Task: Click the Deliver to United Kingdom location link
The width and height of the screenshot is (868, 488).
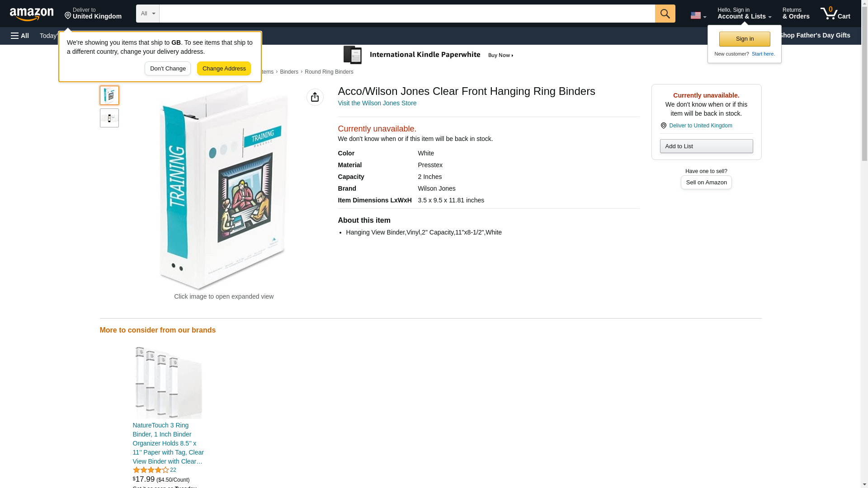Action: [x=700, y=126]
